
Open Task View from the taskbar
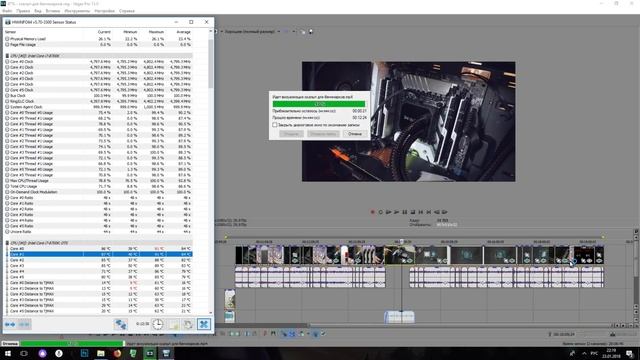(x=24, y=353)
